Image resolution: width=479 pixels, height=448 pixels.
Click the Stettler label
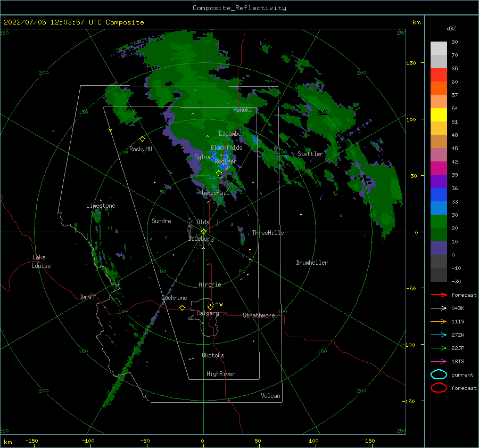310,154
